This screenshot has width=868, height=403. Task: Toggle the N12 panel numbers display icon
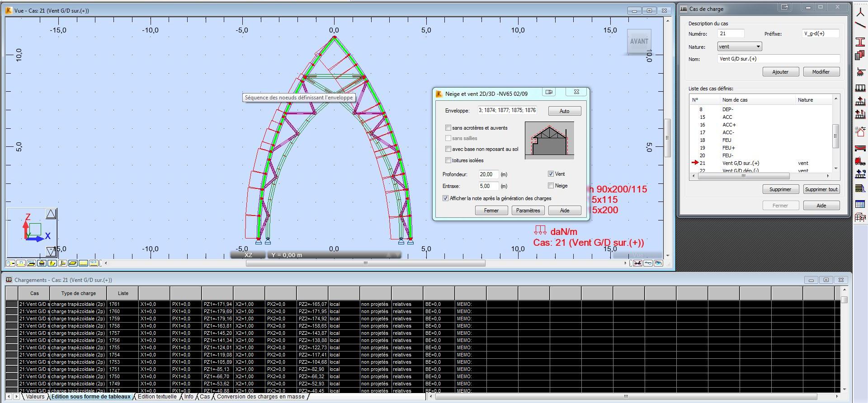click(x=31, y=263)
